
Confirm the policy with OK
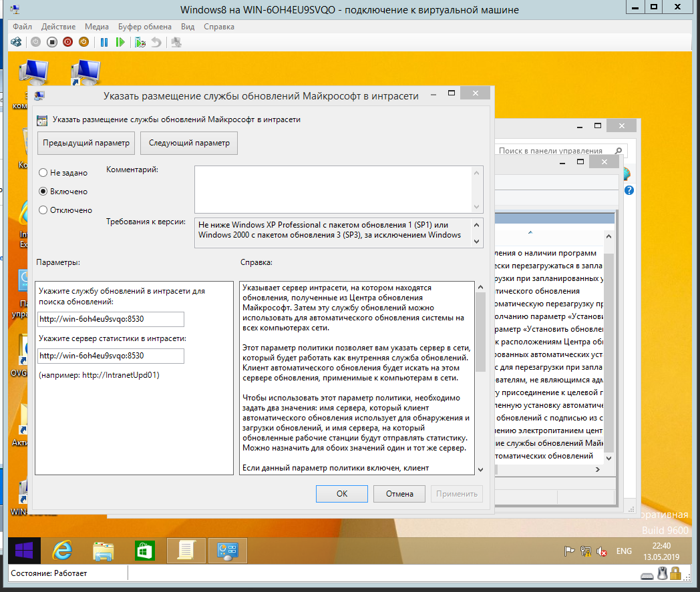click(342, 494)
